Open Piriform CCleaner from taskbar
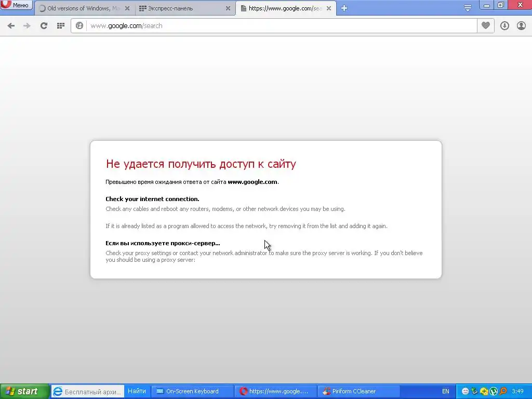Viewport: 532px width, 399px height. pos(358,392)
